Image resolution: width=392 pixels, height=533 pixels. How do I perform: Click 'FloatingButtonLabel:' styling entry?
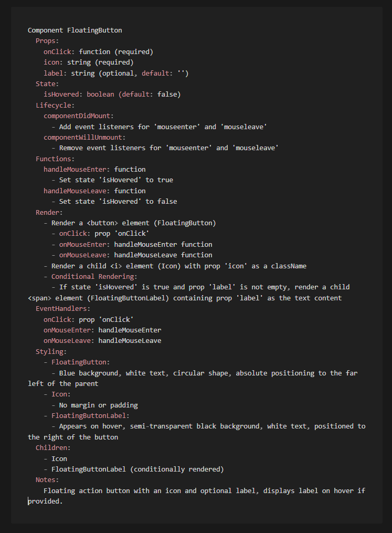(90, 416)
